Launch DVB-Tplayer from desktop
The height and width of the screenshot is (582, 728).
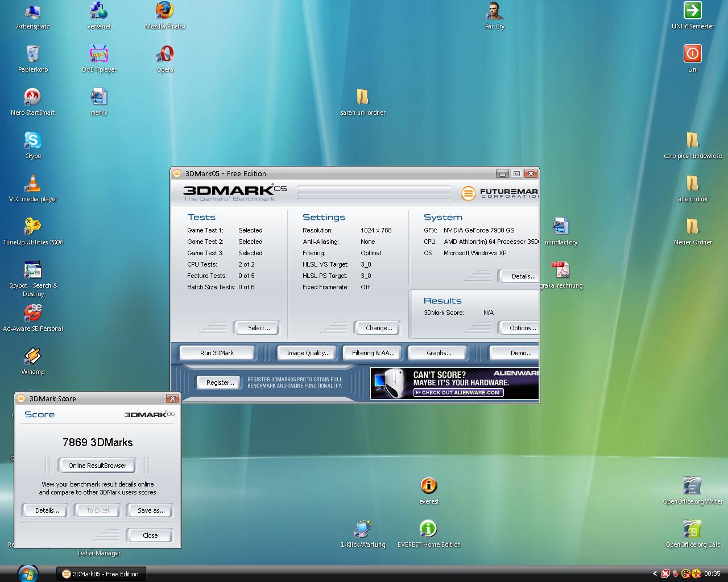99,60
